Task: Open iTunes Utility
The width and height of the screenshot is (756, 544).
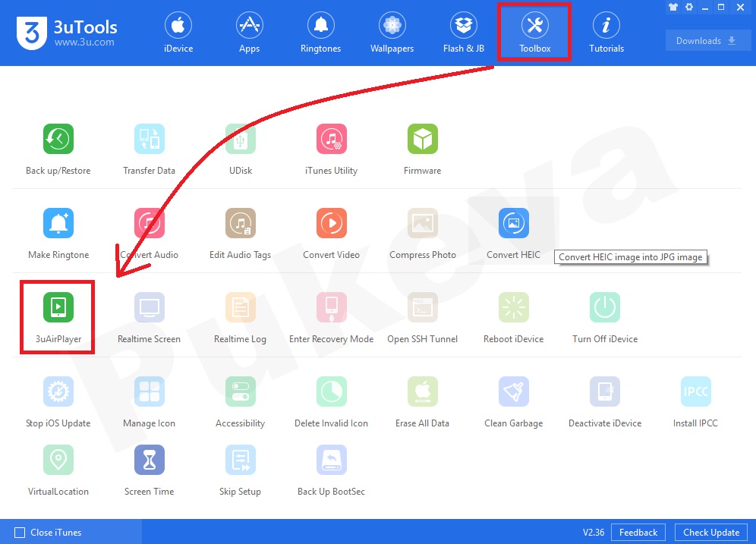Action: point(331,149)
